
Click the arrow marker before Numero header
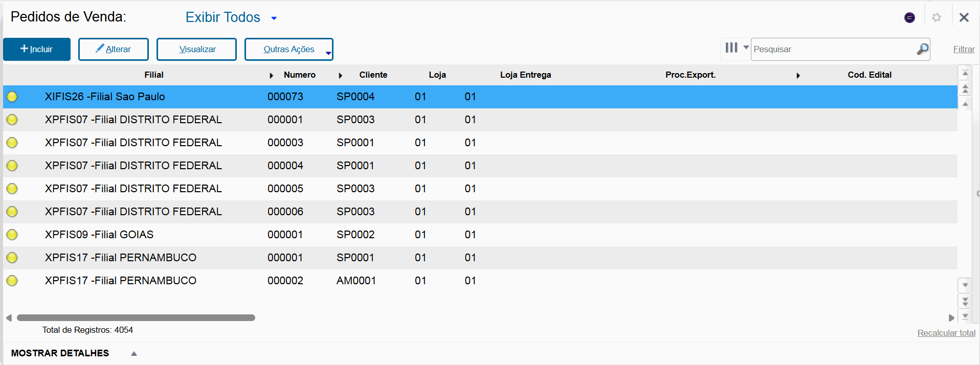pos(272,76)
